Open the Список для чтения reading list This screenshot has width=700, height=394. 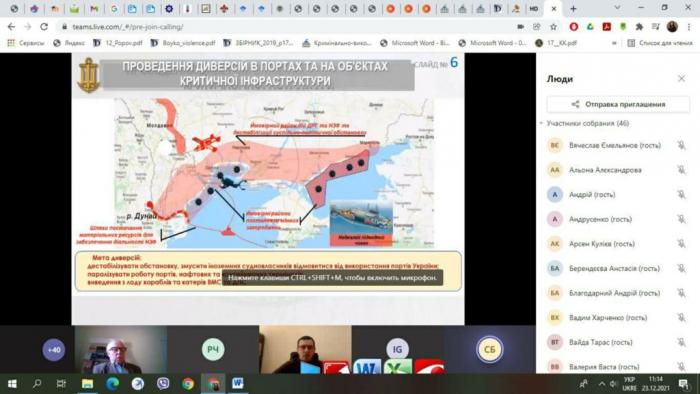click(x=660, y=43)
